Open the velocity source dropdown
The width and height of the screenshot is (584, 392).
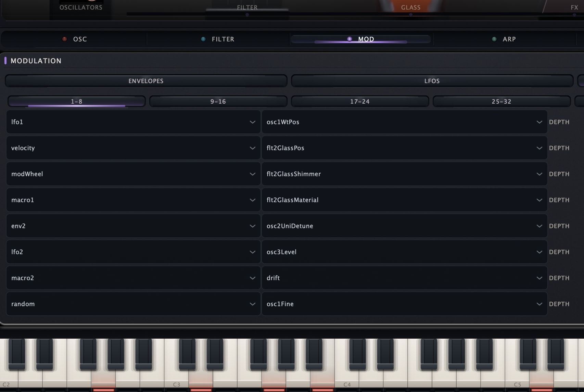pyautogui.click(x=133, y=148)
